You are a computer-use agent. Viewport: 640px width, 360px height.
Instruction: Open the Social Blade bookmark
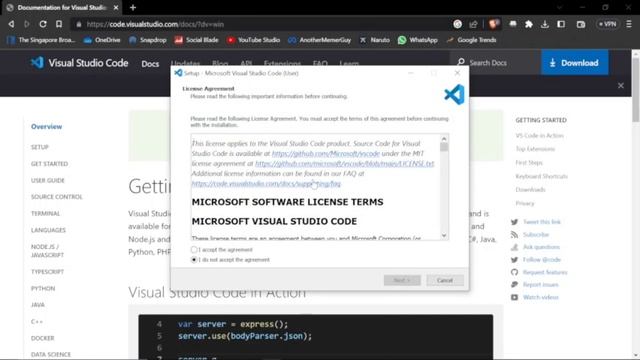(x=197, y=40)
